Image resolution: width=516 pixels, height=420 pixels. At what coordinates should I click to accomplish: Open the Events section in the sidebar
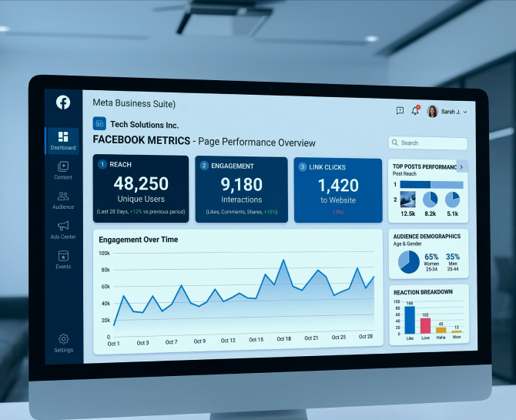click(63, 260)
